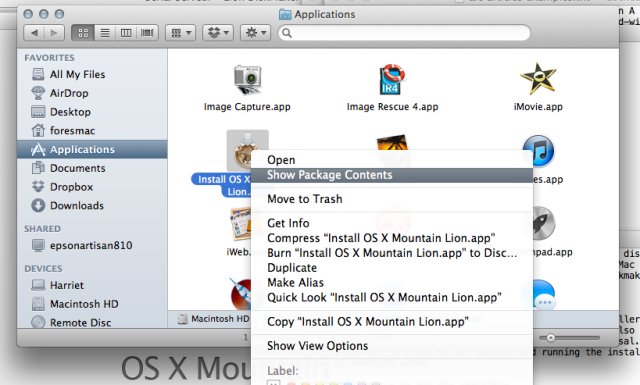Click Macintosh HD in path bar
Screen dimensions: 640x385
pyautogui.click(x=213, y=319)
